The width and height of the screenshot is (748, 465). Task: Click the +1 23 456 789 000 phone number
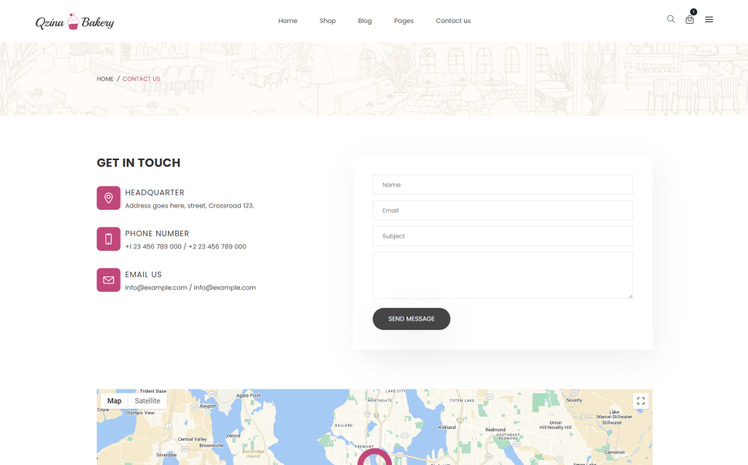[153, 247]
